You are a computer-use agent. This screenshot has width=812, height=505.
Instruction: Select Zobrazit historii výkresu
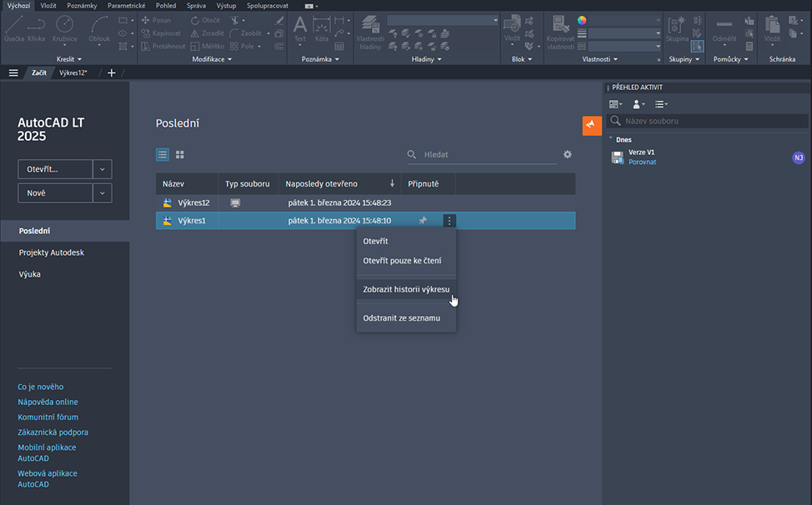pos(407,289)
